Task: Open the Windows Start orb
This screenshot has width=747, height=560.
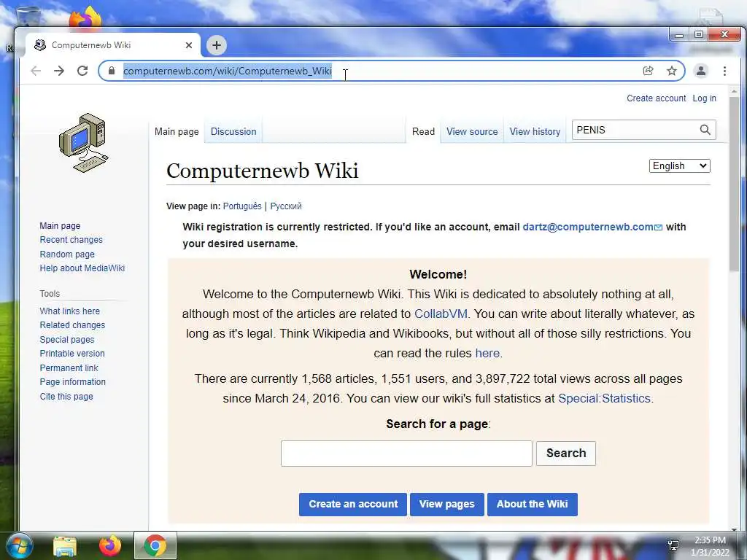Action: pos(19,545)
